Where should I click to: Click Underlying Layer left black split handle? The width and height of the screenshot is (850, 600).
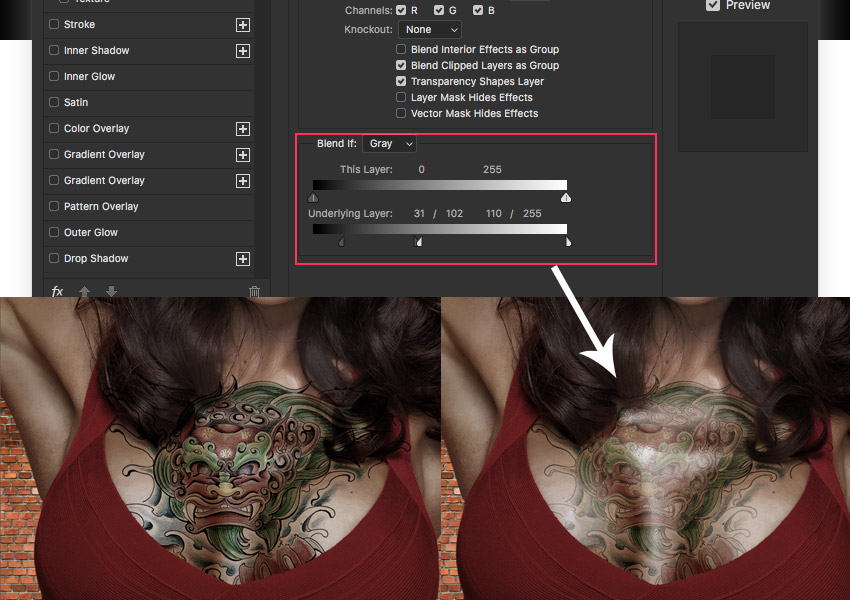tap(342, 242)
